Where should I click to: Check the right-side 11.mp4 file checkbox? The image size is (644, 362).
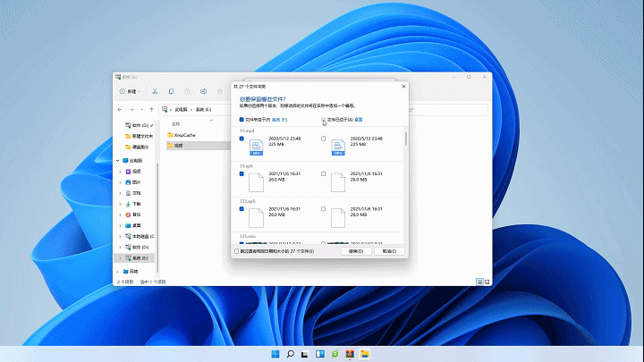point(323,139)
